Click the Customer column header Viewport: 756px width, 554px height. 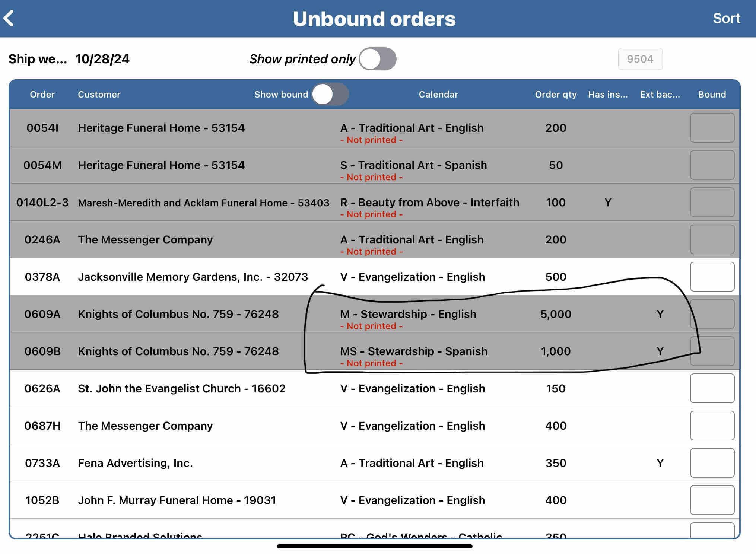point(99,94)
